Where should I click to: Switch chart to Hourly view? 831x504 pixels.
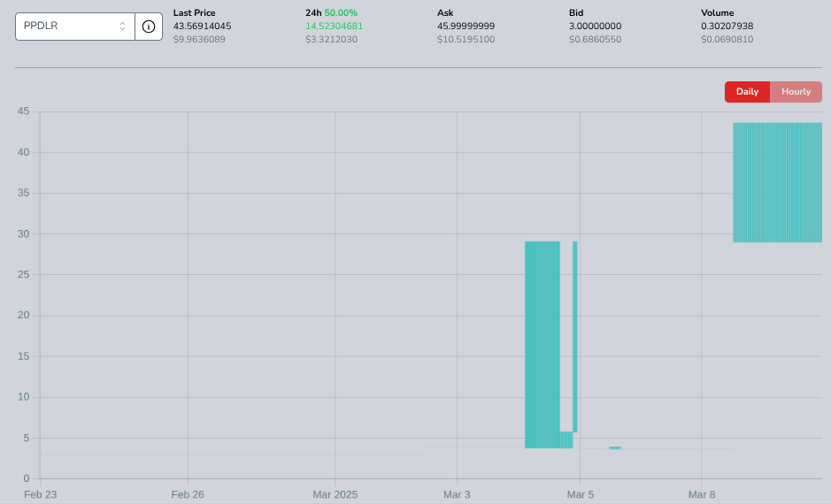(x=796, y=92)
